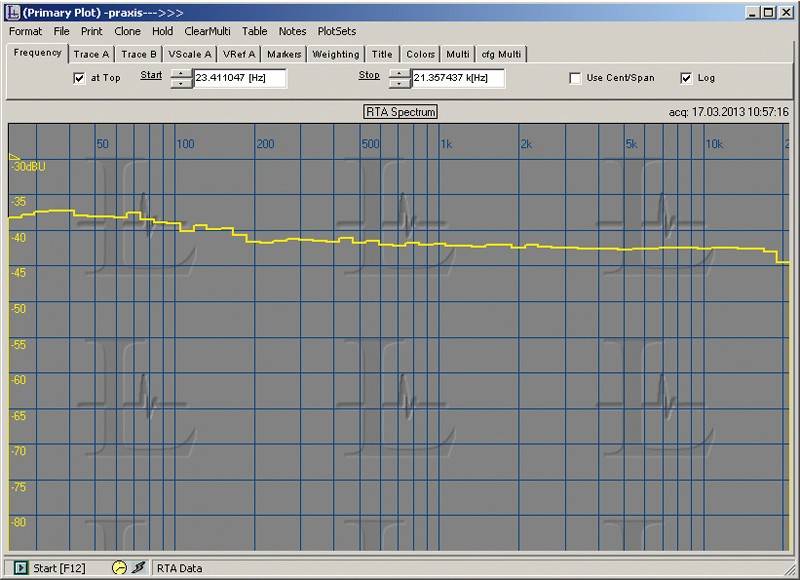Click the RTA Data status text
This screenshot has width=800, height=580.
[x=179, y=568]
